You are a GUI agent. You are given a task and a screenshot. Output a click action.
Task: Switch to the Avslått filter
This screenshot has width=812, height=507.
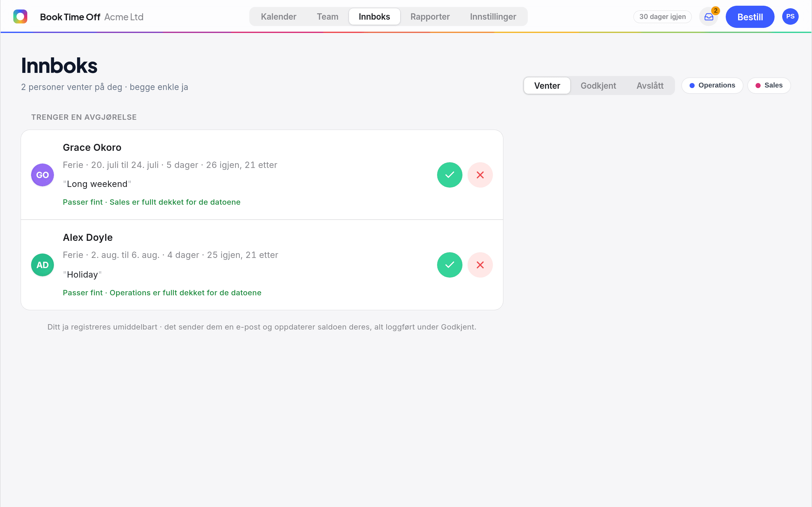650,86
